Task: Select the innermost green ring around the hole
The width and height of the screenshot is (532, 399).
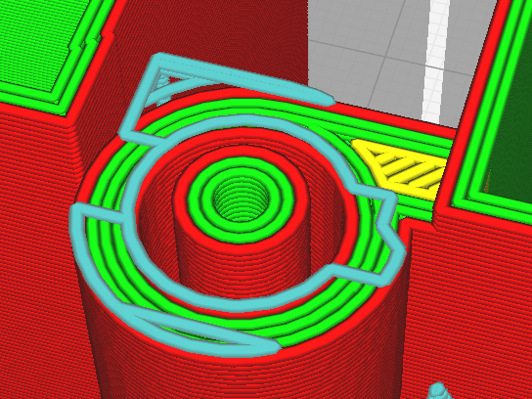Action: pos(242,199)
